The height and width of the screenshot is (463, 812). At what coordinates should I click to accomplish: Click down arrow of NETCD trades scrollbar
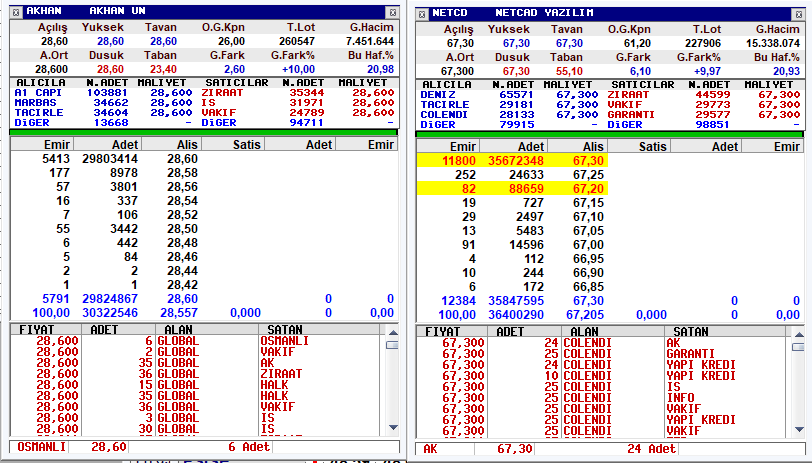pos(799,430)
